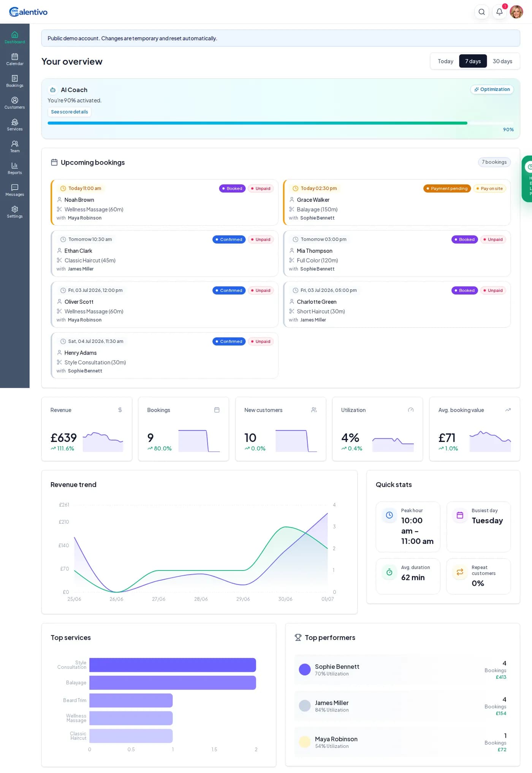Click the Pay on site badge
This screenshot has height=773, width=532.
pos(489,188)
